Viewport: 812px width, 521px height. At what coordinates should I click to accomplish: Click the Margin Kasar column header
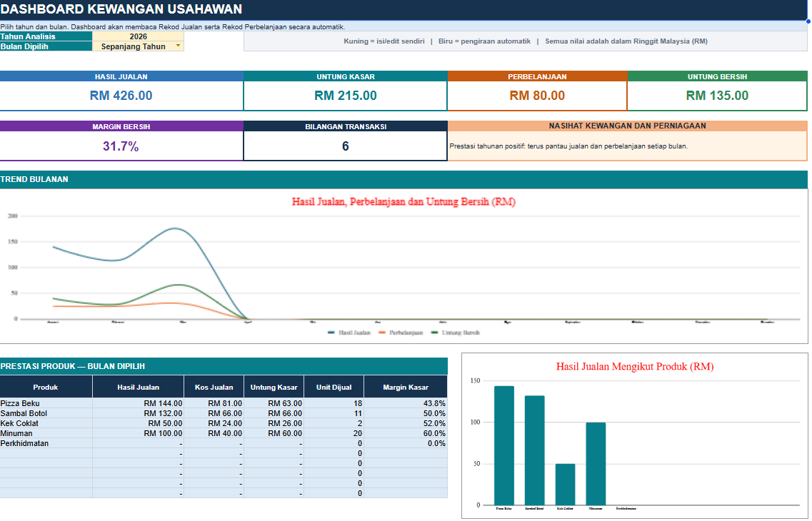click(406, 387)
